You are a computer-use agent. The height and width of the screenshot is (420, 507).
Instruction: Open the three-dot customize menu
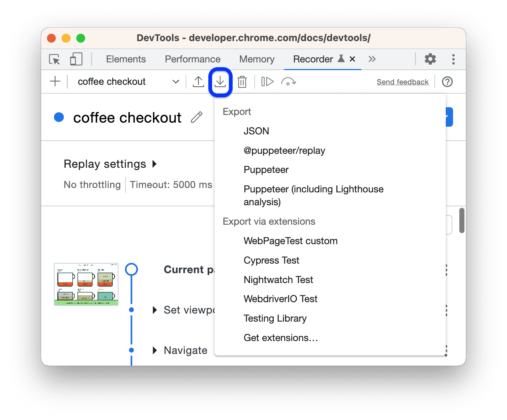tap(453, 59)
